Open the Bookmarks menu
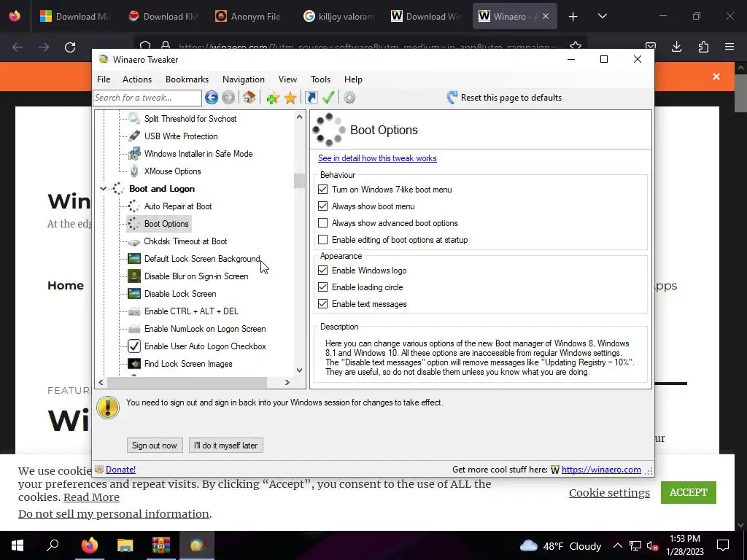This screenshot has width=747, height=560. (x=187, y=79)
